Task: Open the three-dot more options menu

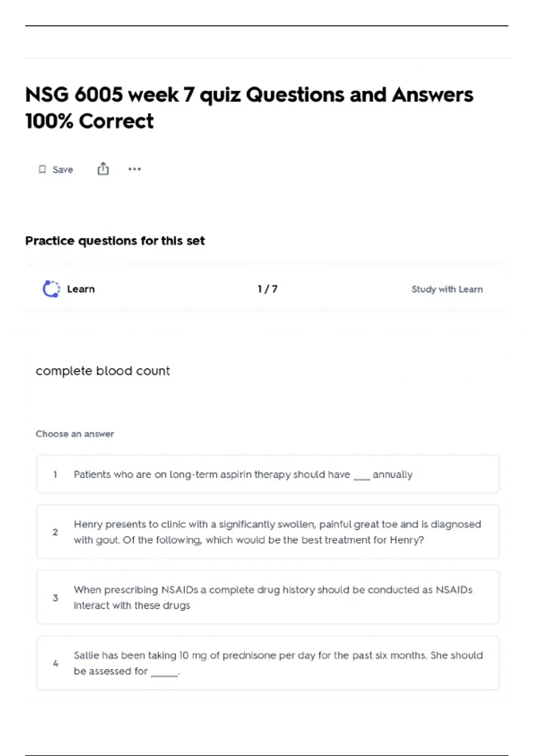Action: click(134, 169)
